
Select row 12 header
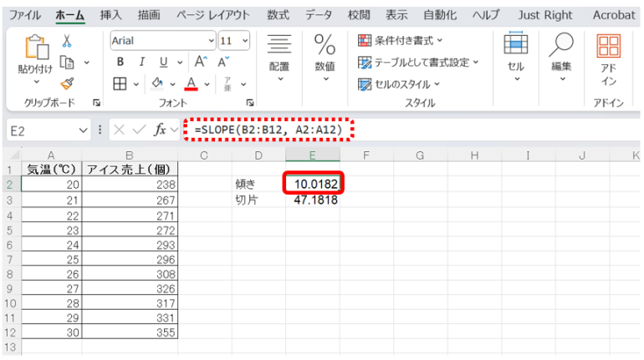click(x=10, y=332)
